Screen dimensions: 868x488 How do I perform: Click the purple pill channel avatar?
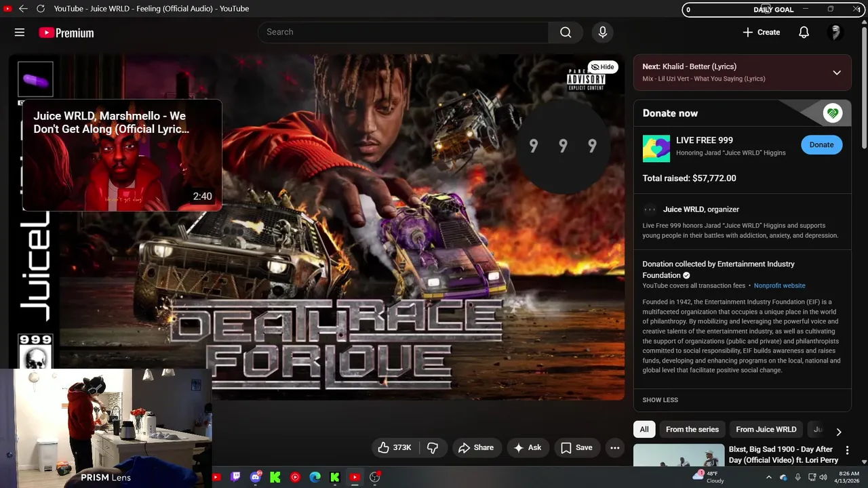click(35, 80)
